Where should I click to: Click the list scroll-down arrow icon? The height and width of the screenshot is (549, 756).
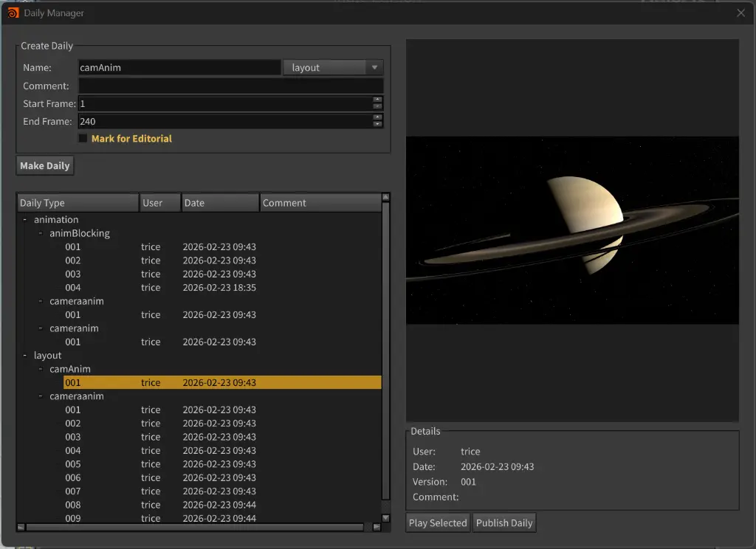click(x=385, y=518)
